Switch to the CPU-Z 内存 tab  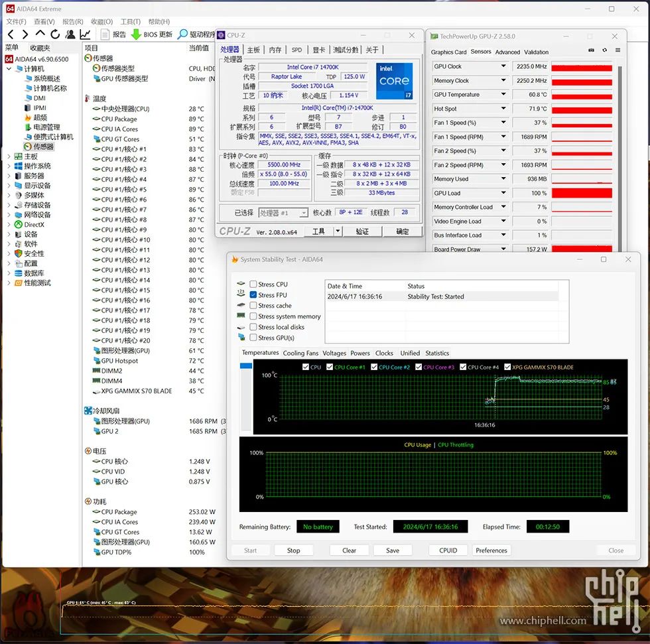[x=275, y=50]
